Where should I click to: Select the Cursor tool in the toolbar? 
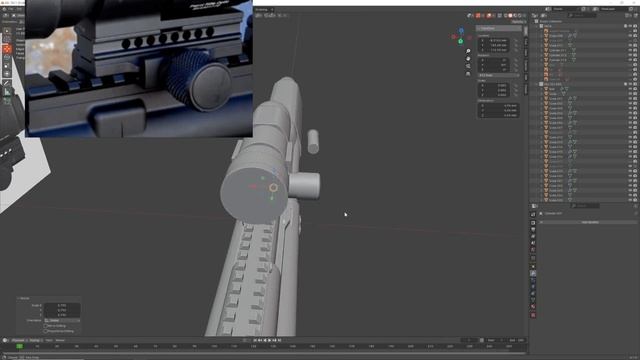(x=7, y=40)
